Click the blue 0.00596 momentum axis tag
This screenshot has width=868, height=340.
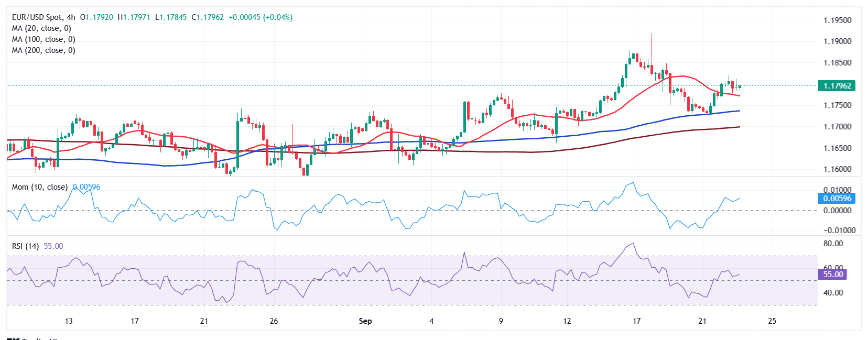837,199
